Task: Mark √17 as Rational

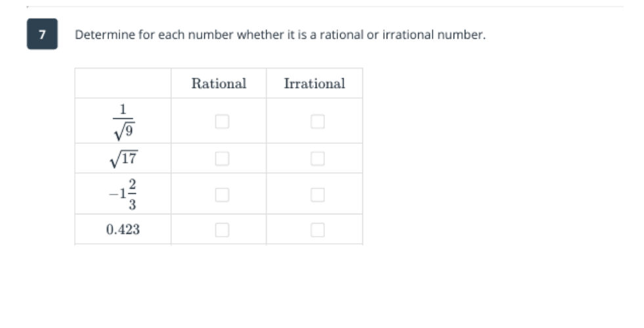Action: 223,158
